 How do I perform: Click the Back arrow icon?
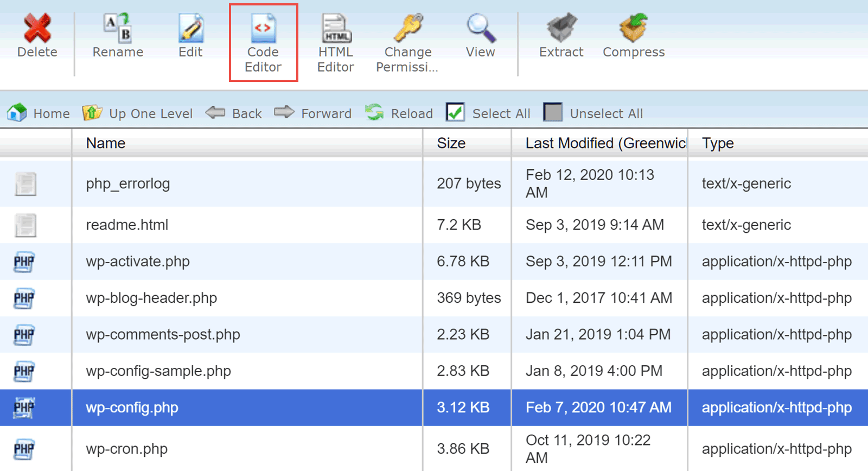point(215,112)
